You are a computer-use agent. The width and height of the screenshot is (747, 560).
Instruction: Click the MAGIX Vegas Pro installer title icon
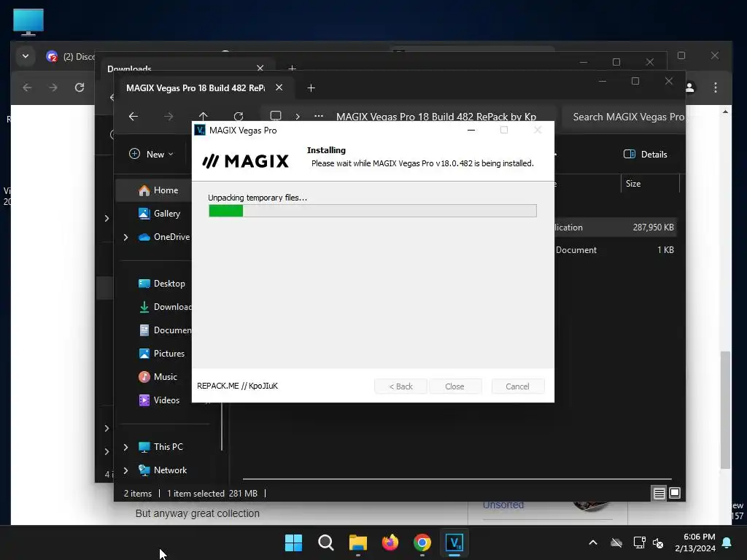(200, 130)
